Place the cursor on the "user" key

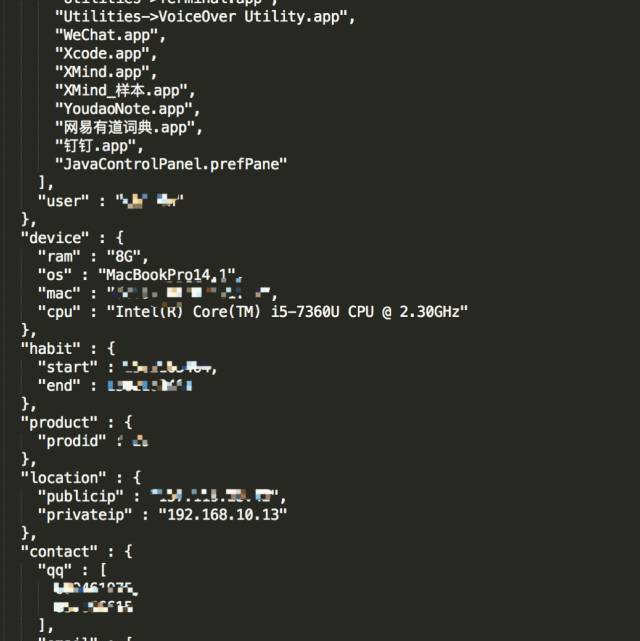63,201
